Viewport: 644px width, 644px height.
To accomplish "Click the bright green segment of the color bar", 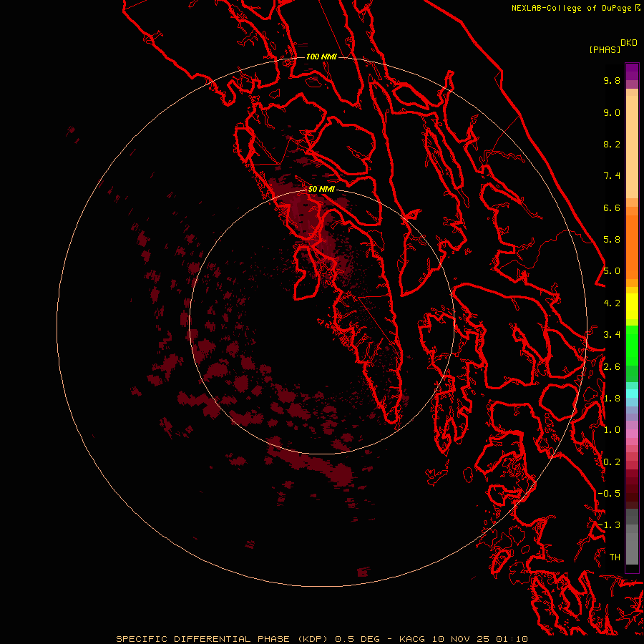I will click(632, 345).
